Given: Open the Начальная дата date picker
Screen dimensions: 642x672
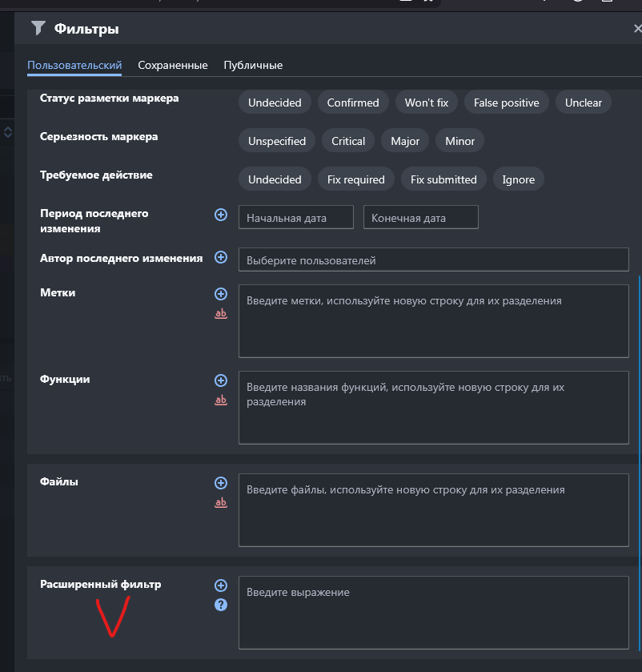Looking at the screenshot, I should coord(295,218).
